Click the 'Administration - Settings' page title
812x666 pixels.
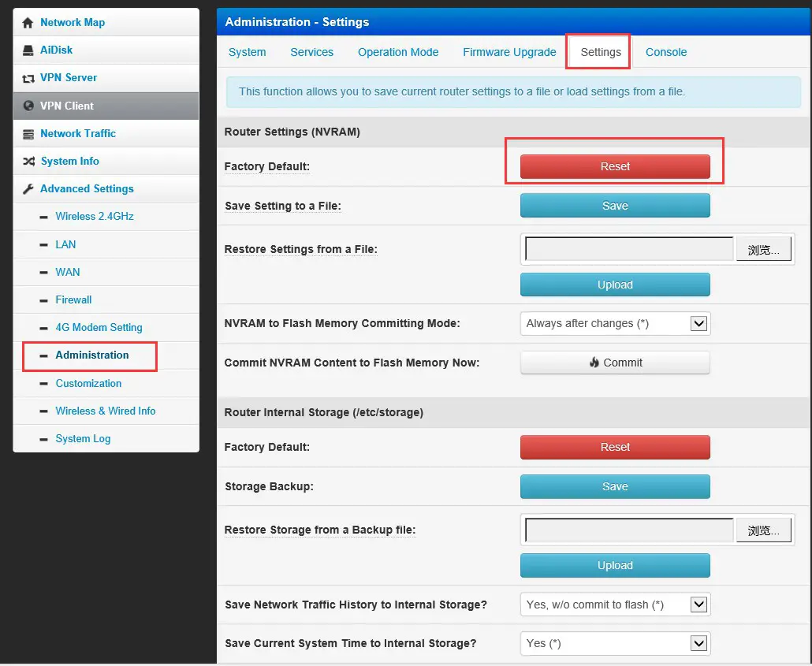(296, 22)
